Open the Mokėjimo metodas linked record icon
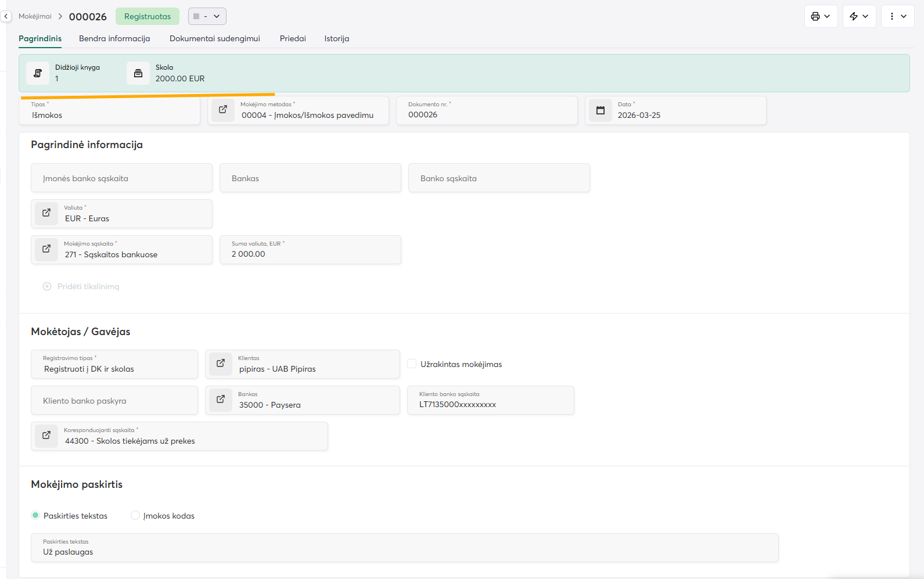The height and width of the screenshot is (579, 924). pos(223,110)
